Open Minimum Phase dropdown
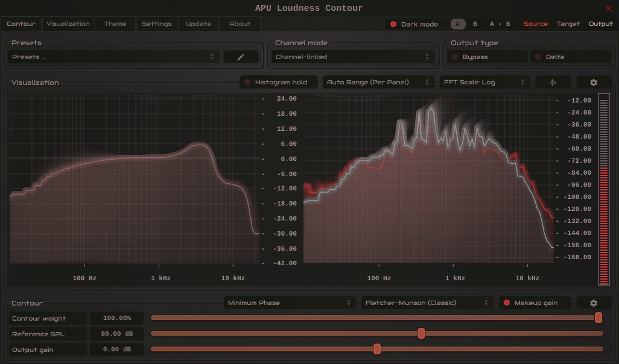 (x=290, y=303)
